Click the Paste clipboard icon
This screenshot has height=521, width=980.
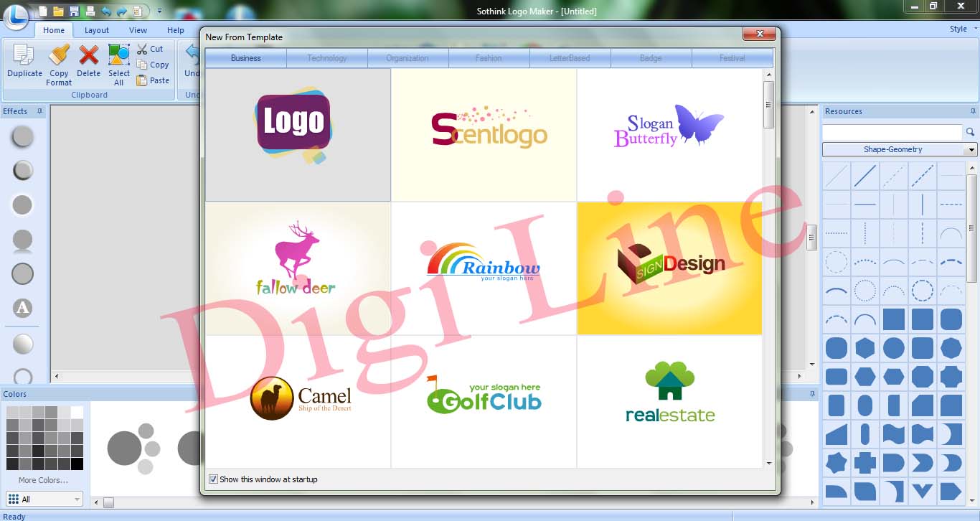[x=142, y=80]
